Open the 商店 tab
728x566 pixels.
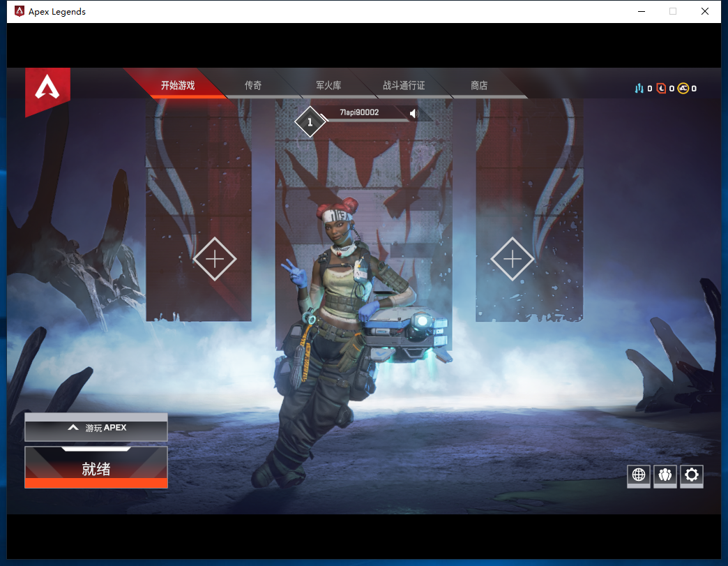click(478, 86)
